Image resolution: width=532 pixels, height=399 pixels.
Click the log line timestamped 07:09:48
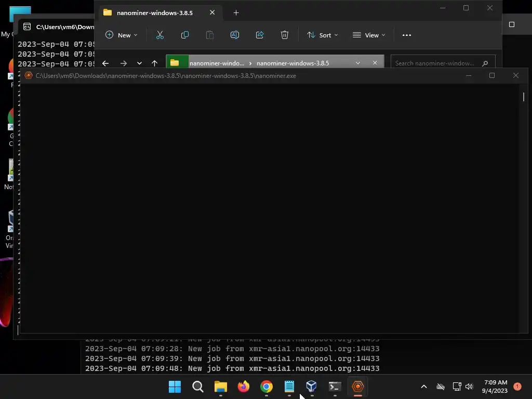[x=232, y=368]
